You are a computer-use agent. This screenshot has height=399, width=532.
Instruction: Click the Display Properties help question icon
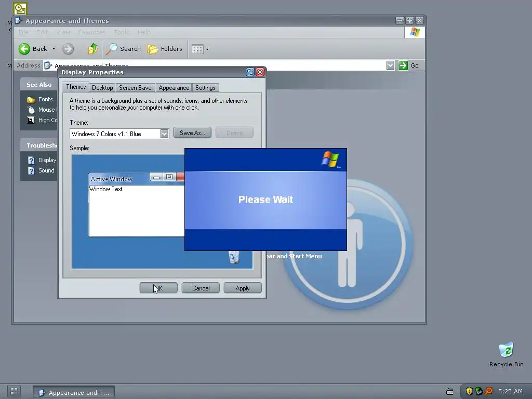click(250, 72)
